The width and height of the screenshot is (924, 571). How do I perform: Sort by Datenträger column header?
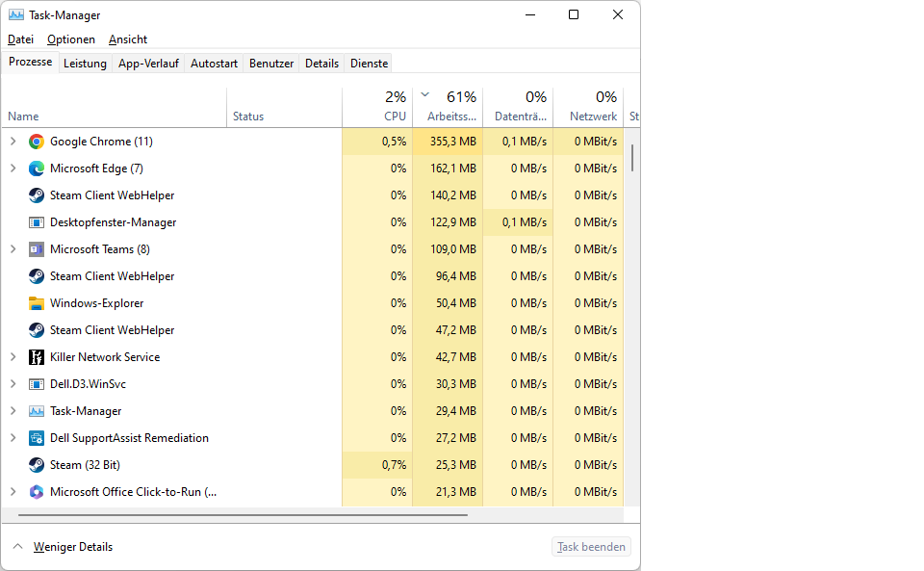pos(518,108)
